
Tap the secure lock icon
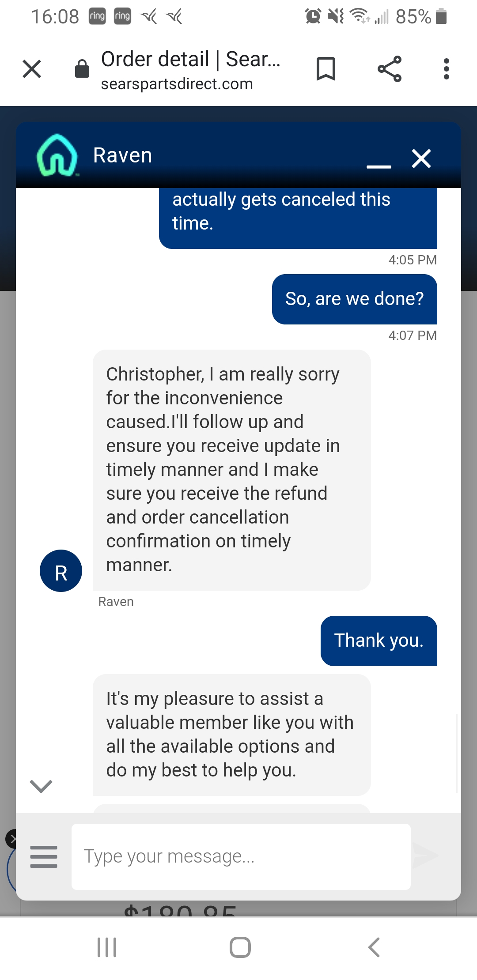click(82, 69)
